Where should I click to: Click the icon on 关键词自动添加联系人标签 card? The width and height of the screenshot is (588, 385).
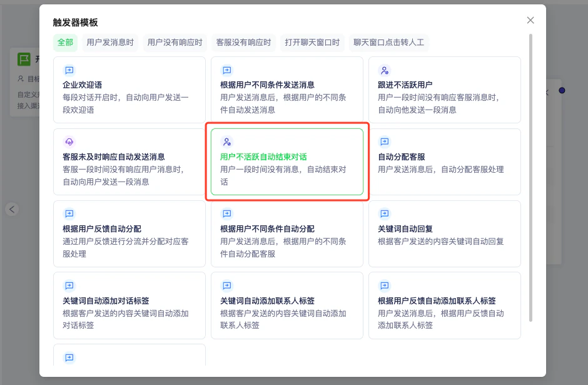[x=227, y=286]
